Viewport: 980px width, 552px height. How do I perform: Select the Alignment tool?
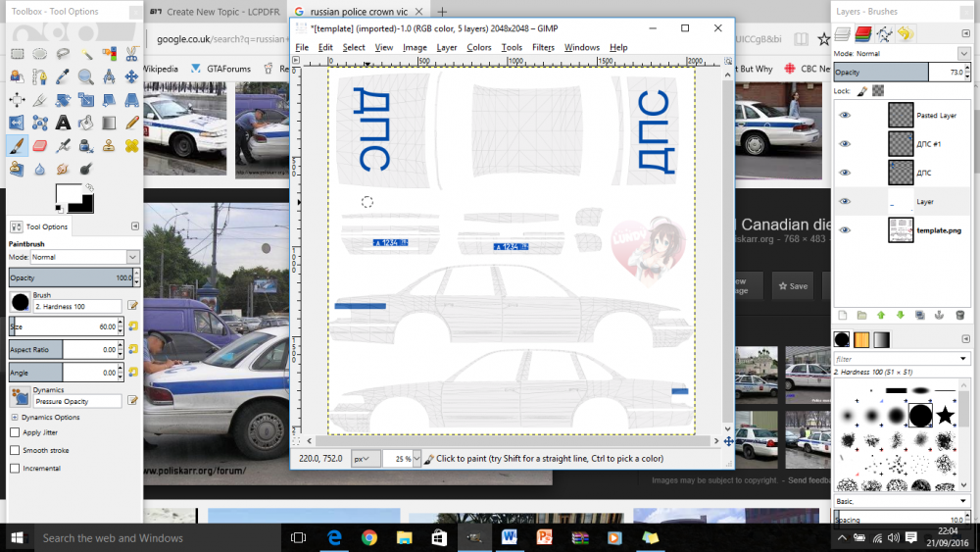pos(17,100)
